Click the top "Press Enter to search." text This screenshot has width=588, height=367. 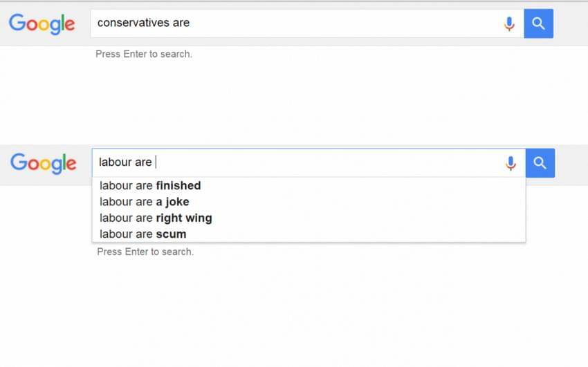coord(144,54)
